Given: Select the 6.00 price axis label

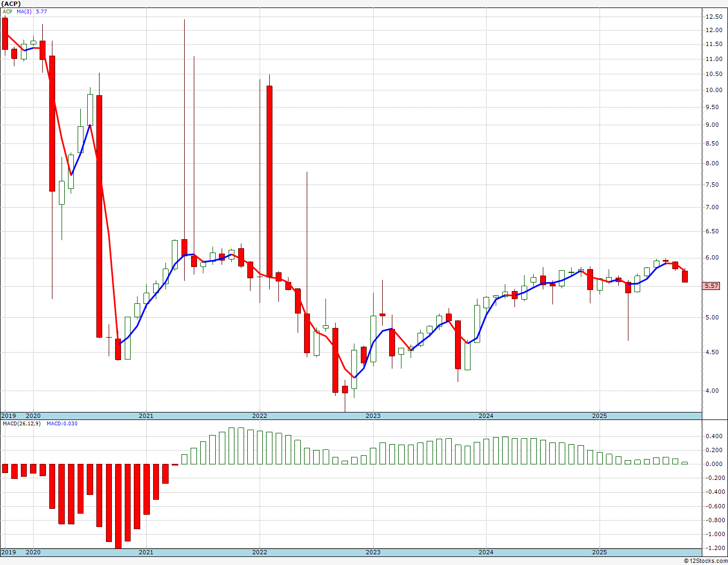Looking at the screenshot, I should (712, 257).
